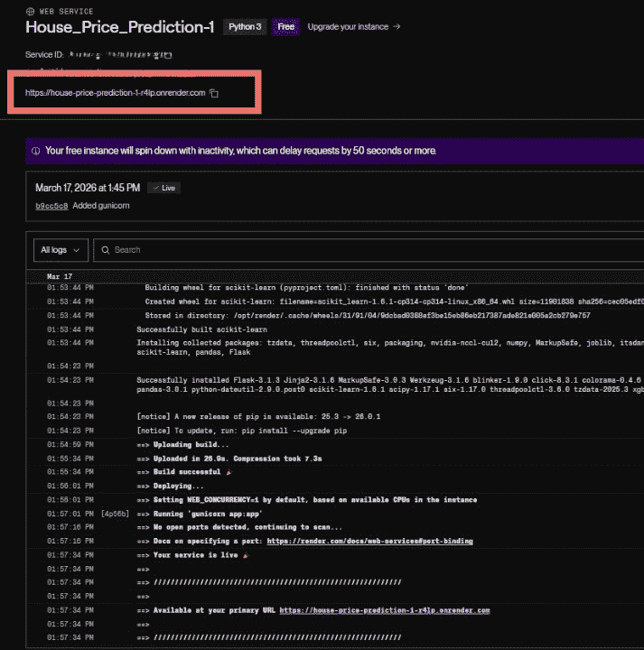Click the Free plan badge

[285, 27]
